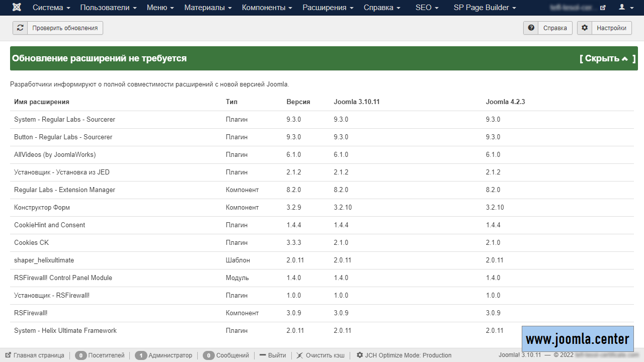
Task: Click the Очистить кэш link
Action: [325, 355]
